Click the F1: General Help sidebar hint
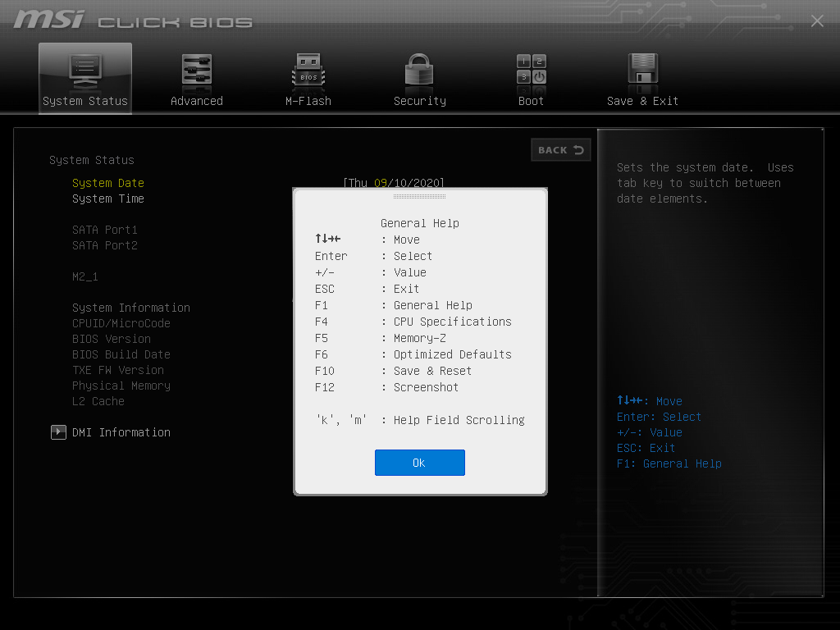 click(x=669, y=463)
